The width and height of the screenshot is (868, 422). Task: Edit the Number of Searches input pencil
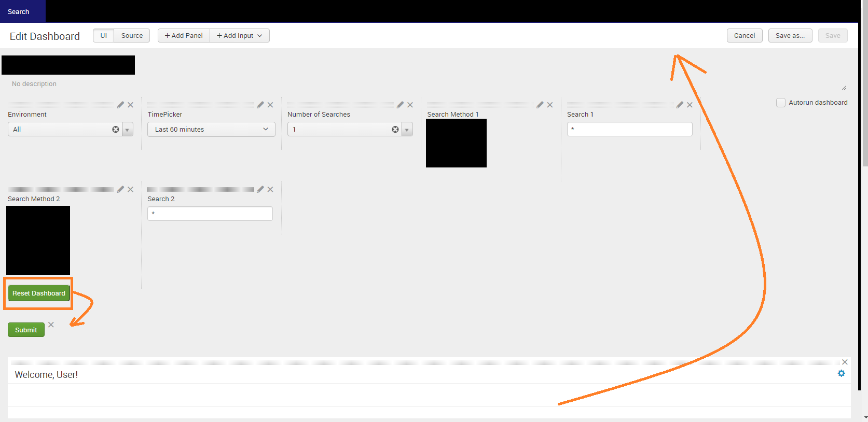coord(400,105)
